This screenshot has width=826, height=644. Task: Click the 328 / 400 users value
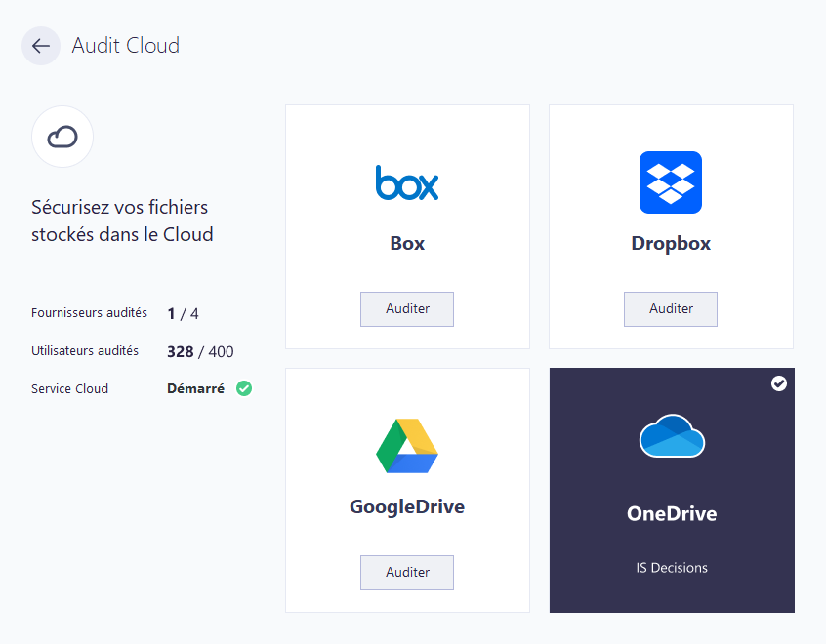200,351
